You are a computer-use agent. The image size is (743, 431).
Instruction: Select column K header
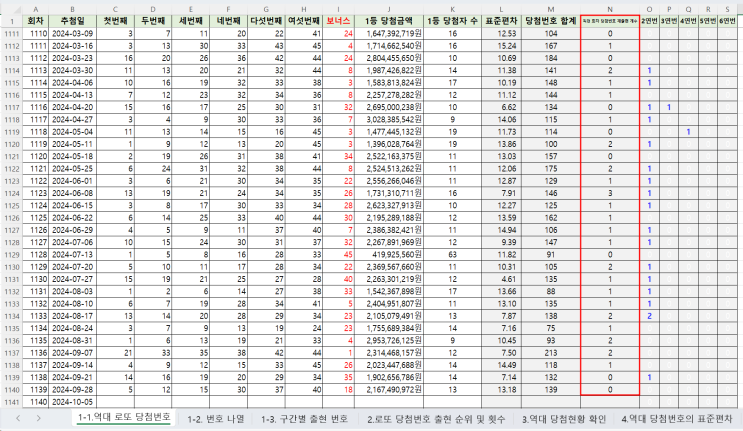pyautogui.click(x=453, y=9)
